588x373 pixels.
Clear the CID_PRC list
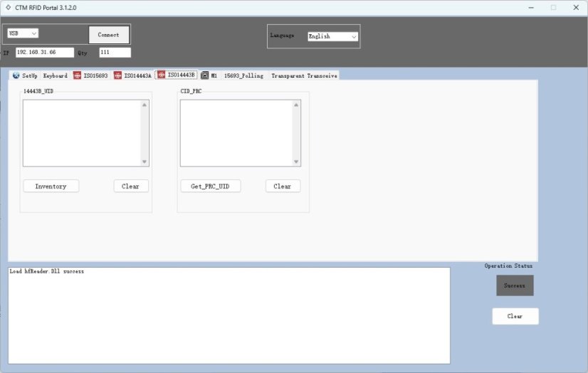[x=283, y=186]
